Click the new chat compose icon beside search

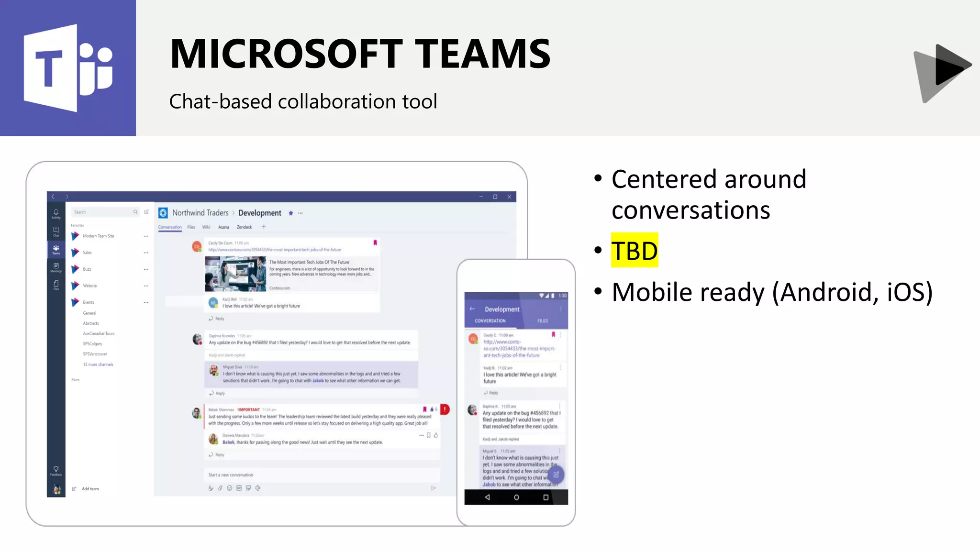[x=146, y=212]
